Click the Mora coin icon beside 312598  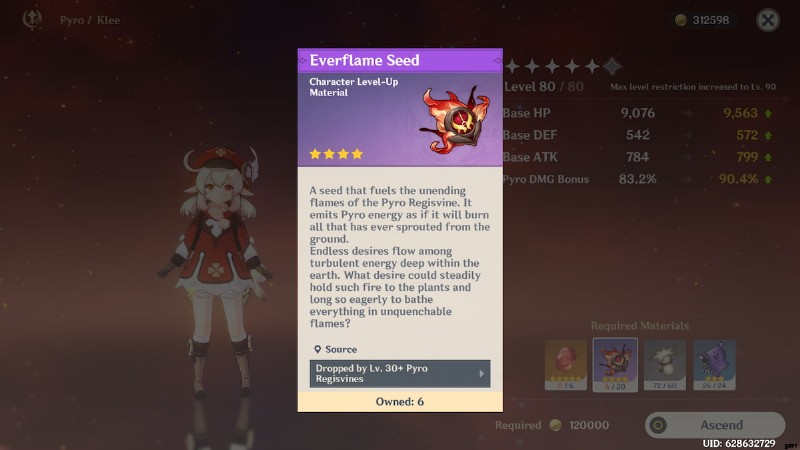coord(681,20)
